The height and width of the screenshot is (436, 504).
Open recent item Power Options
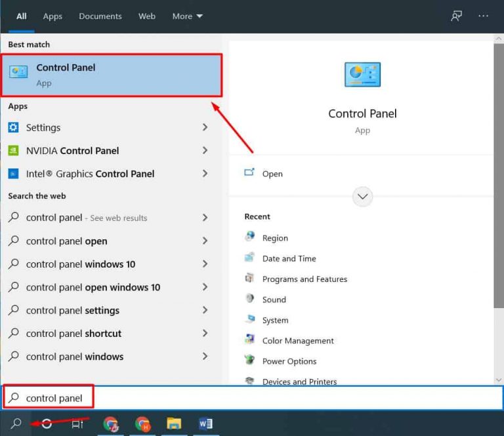pyautogui.click(x=289, y=361)
